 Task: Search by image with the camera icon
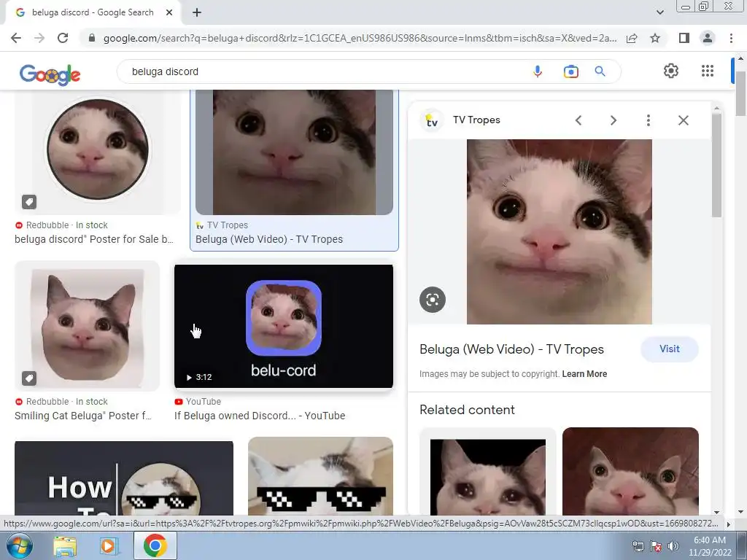pos(570,71)
